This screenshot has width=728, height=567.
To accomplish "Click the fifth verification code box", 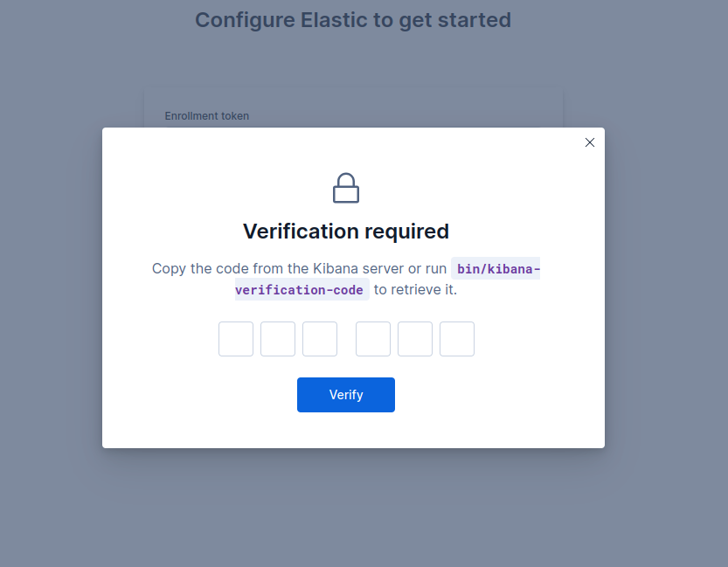I will (x=414, y=339).
